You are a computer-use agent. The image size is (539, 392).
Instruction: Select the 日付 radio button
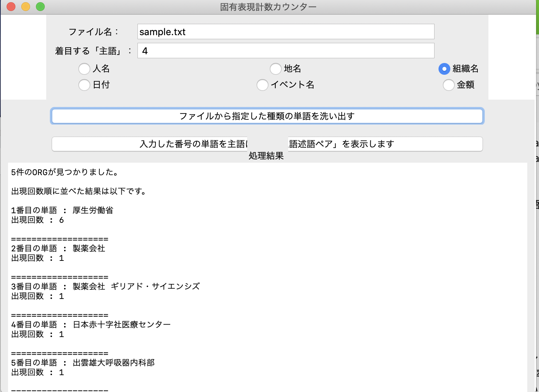click(x=84, y=85)
